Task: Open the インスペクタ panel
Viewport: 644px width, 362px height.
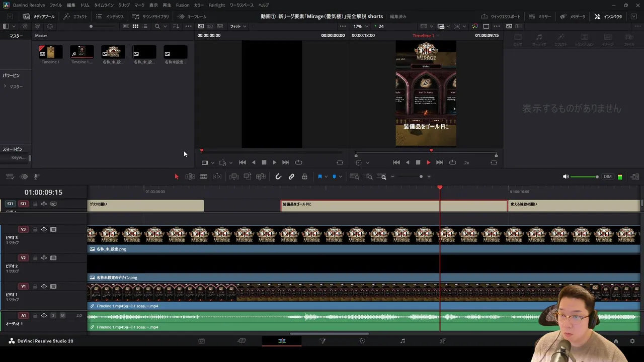Action: tap(608, 17)
